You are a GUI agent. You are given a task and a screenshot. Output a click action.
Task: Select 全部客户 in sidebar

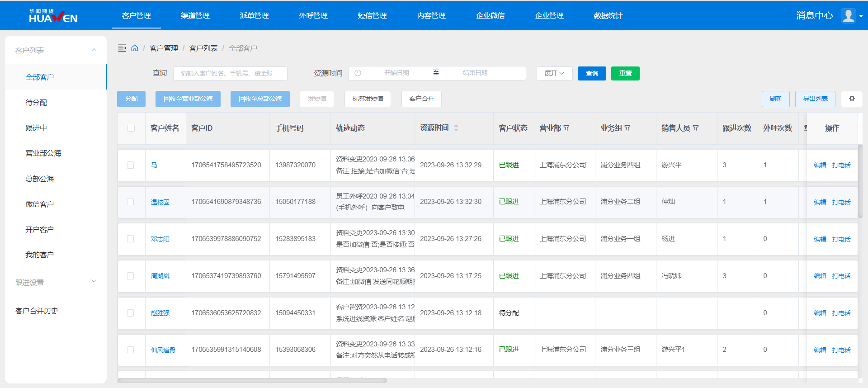(56, 77)
